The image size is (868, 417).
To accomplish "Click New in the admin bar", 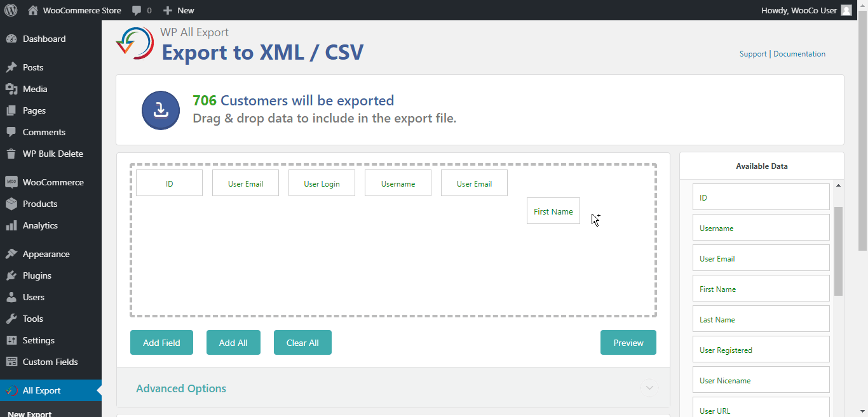I will click(186, 10).
